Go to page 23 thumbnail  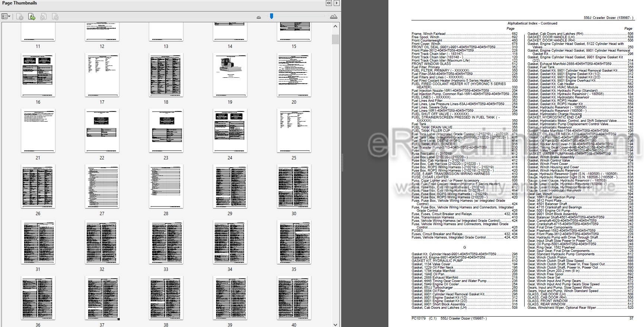tap(166, 130)
